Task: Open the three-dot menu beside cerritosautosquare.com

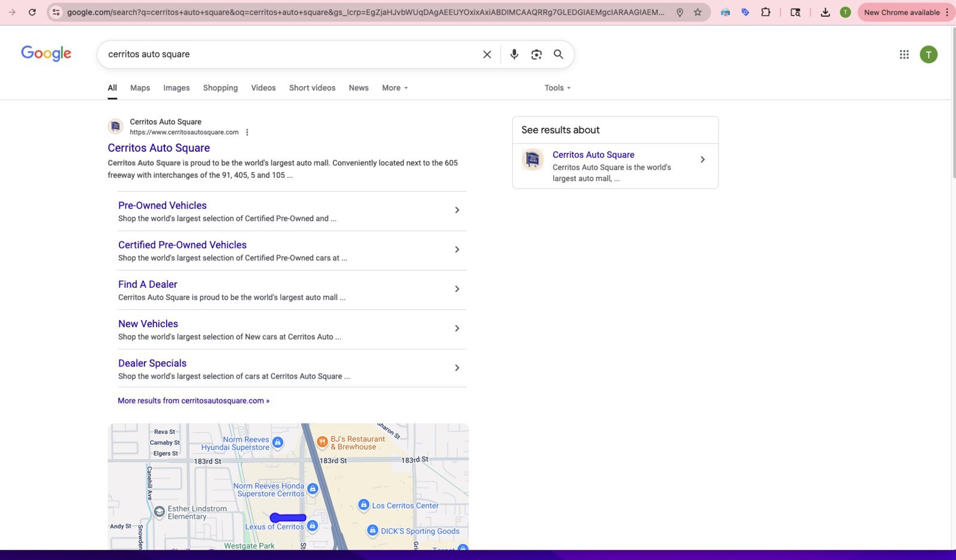Action: tap(247, 133)
